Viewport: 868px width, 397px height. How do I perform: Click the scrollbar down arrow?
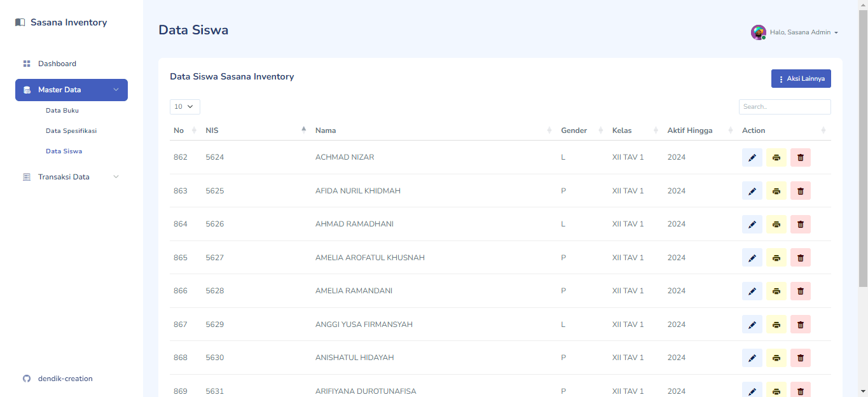coord(863,391)
